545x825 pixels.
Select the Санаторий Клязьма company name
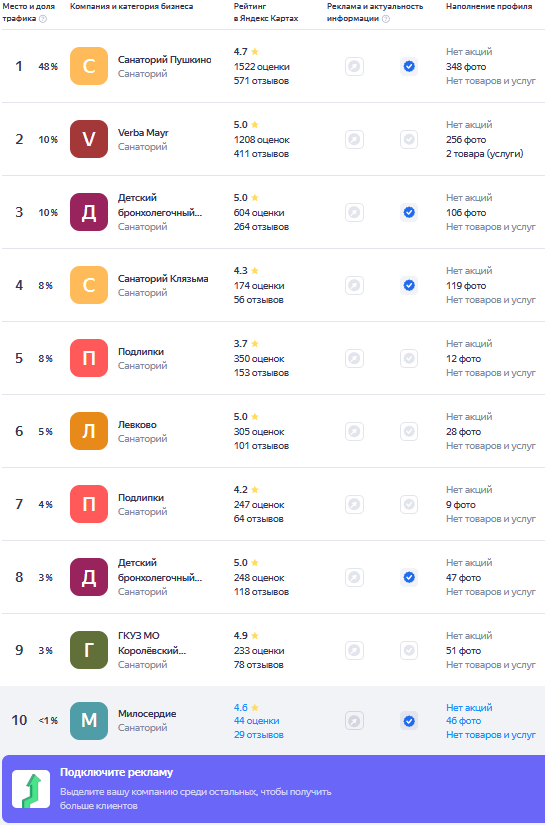(x=163, y=279)
